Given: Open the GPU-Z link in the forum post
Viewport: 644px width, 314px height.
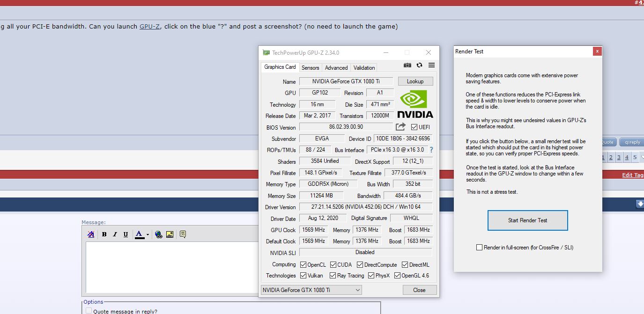Looking at the screenshot, I should coord(150,26).
